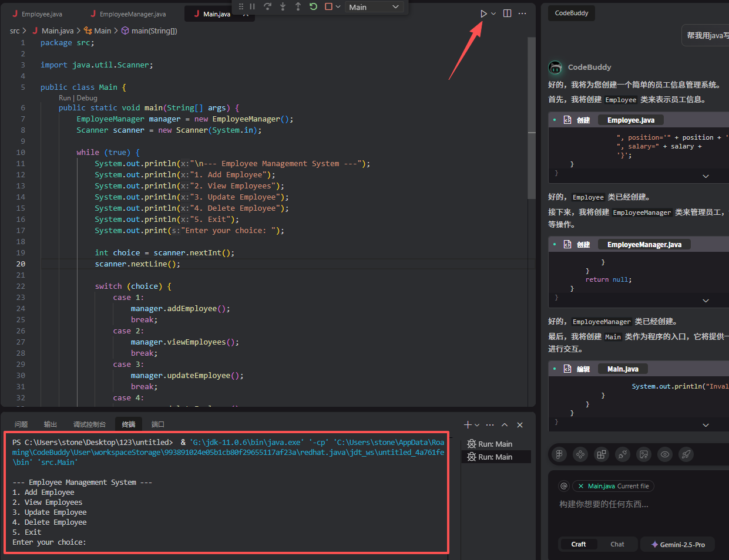Grab the debug toolbar drag handle
This screenshot has height=560, width=729.
pos(241,6)
